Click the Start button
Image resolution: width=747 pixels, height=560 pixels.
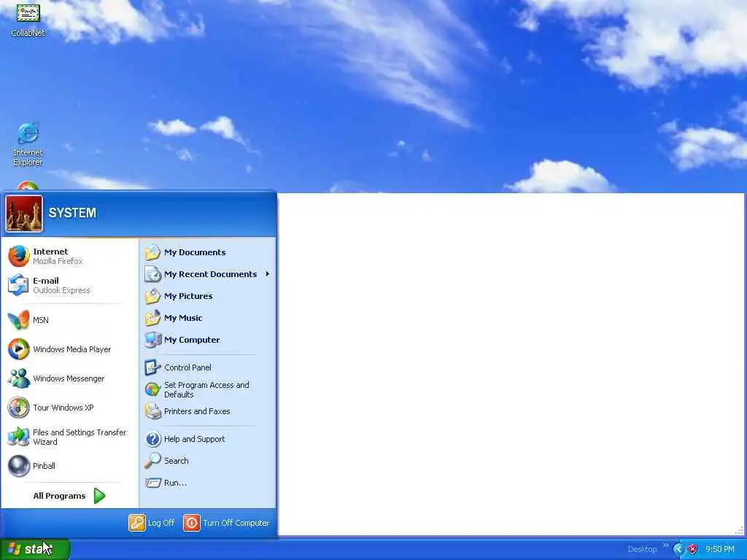coord(35,549)
